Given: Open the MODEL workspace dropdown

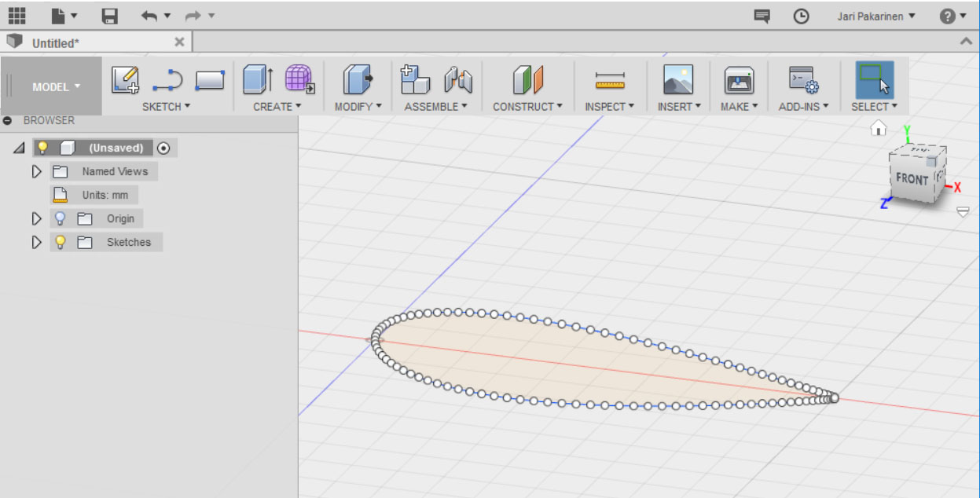Looking at the screenshot, I should 56,86.
